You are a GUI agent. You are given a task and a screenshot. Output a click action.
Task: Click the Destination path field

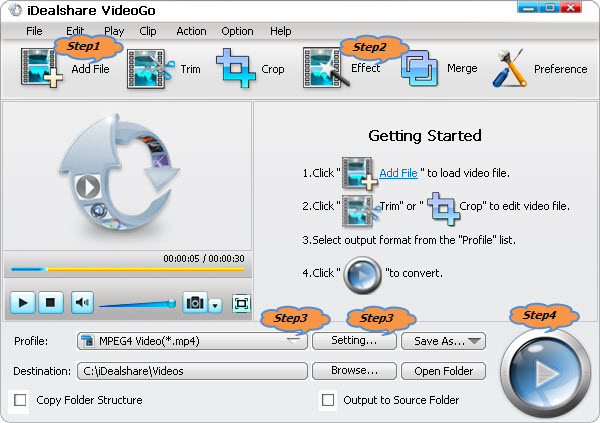(192, 371)
